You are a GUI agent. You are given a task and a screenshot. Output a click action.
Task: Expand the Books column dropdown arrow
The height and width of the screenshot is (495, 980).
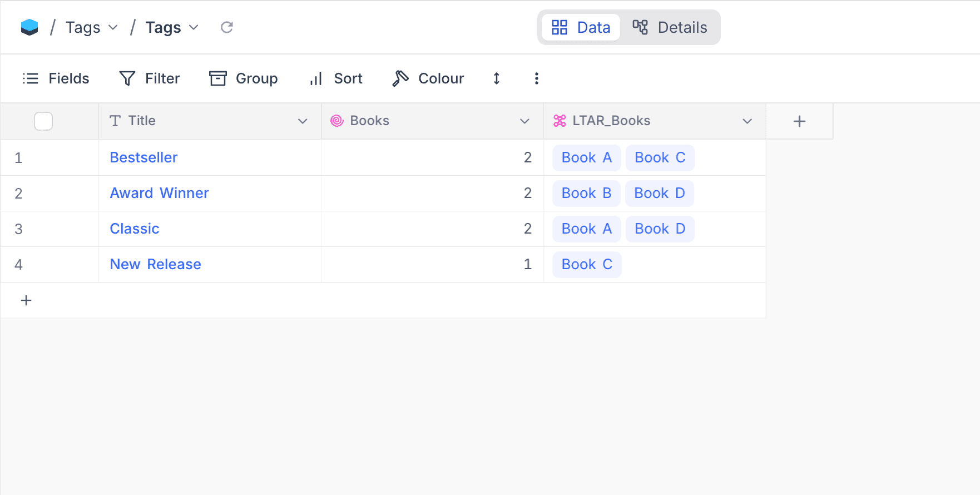(524, 121)
